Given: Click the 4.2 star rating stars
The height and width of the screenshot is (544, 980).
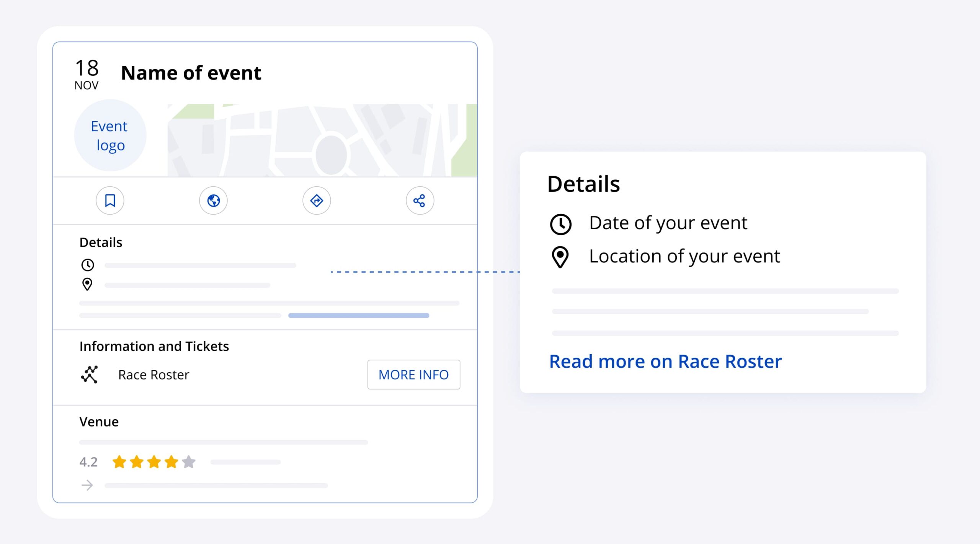Looking at the screenshot, I should tap(154, 462).
